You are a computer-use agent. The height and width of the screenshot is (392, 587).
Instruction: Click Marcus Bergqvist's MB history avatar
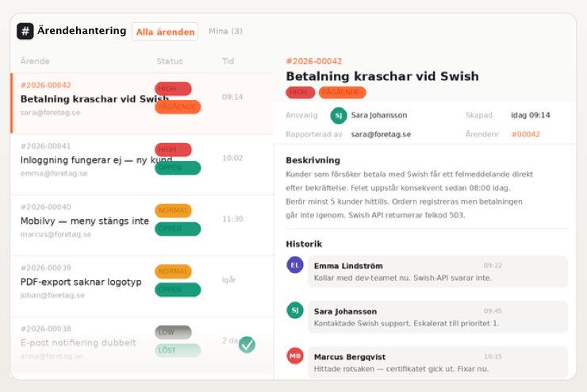295,355
